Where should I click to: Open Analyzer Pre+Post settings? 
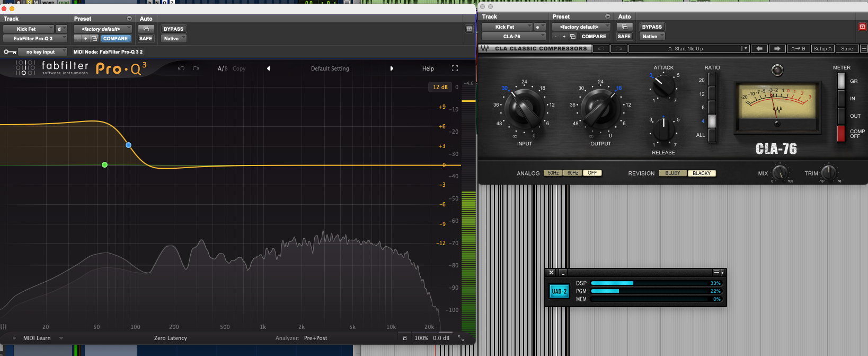pos(315,338)
